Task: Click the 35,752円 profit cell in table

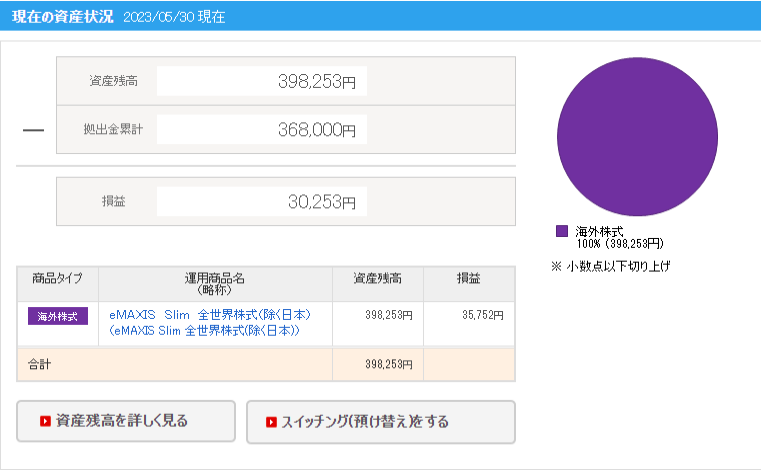Action: [x=468, y=315]
